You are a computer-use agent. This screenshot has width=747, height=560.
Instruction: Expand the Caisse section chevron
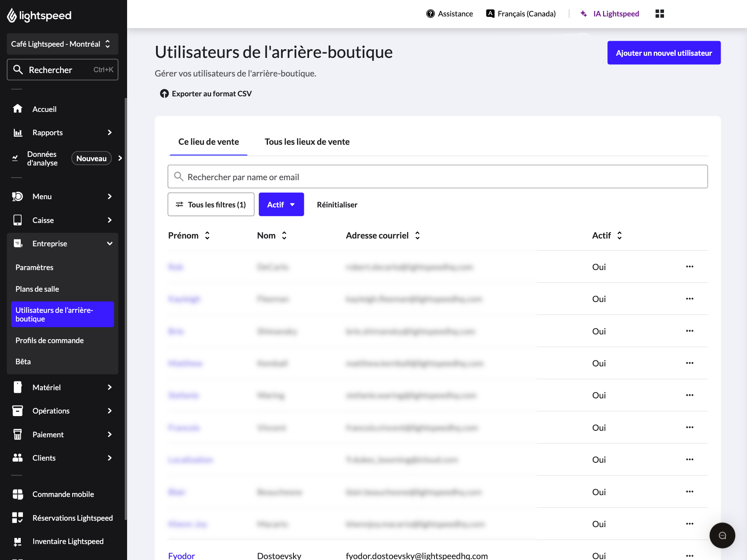click(x=110, y=220)
